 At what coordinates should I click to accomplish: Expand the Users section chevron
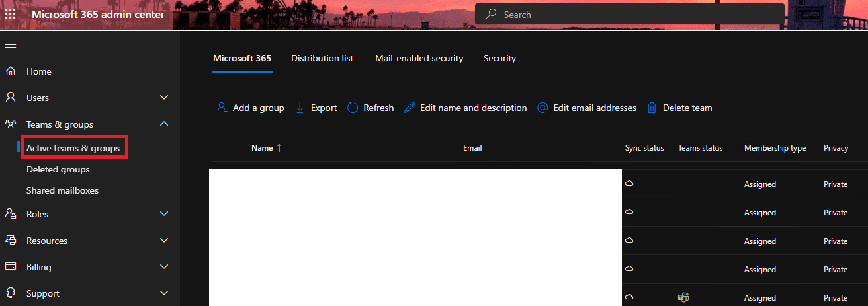(165, 98)
